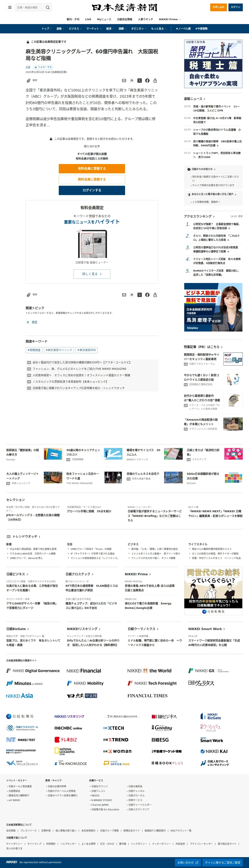
Task: Click 無料会員に登録する button
Action: 92,179
